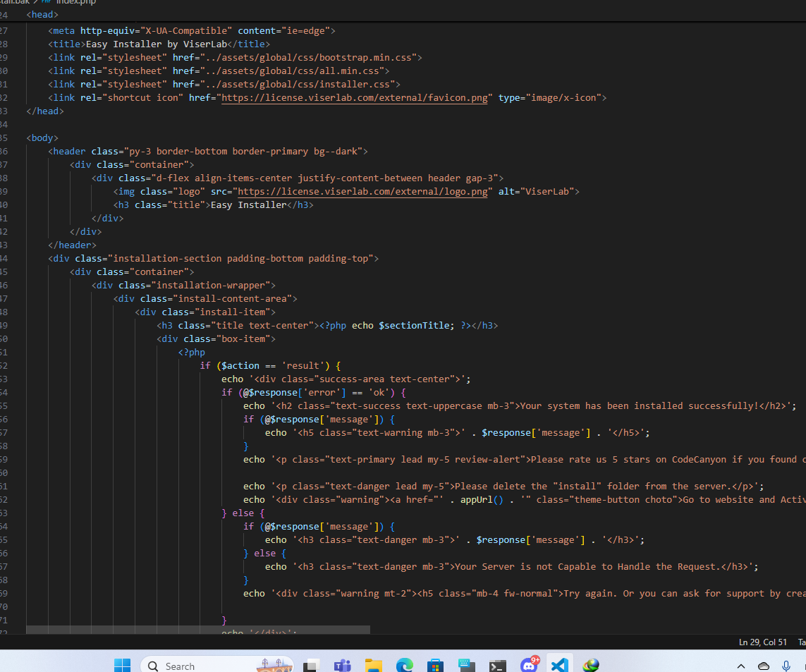Click the microphone tray icon
This screenshot has height=672, width=806.
coord(786,666)
